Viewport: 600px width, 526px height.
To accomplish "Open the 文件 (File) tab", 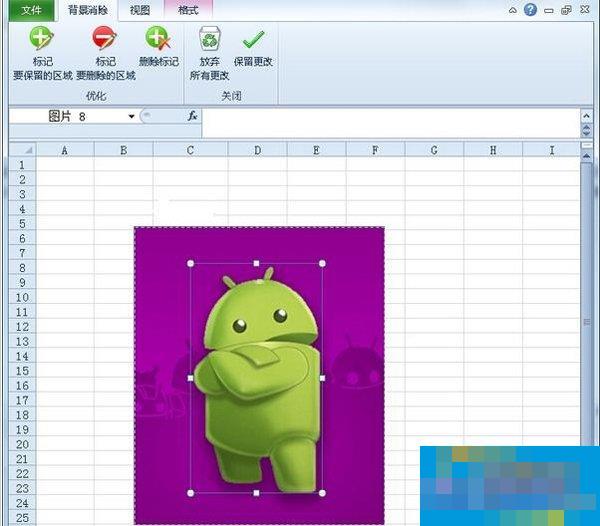I will click(31, 10).
